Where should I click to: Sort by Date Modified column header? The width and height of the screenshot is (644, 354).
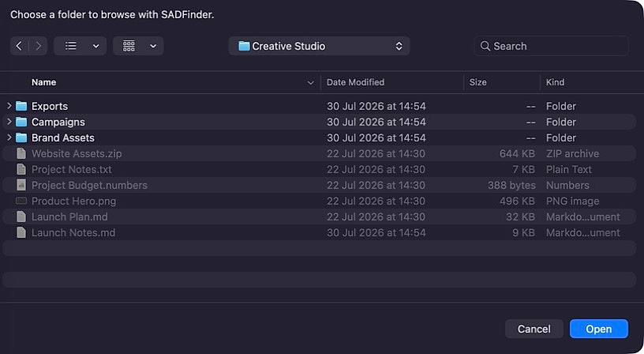356,82
